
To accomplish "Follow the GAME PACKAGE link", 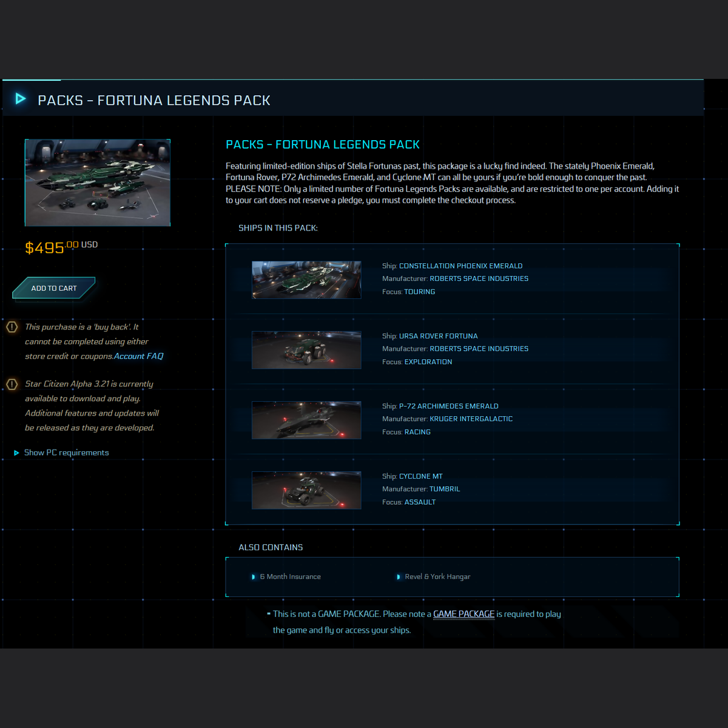I will click(x=463, y=614).
